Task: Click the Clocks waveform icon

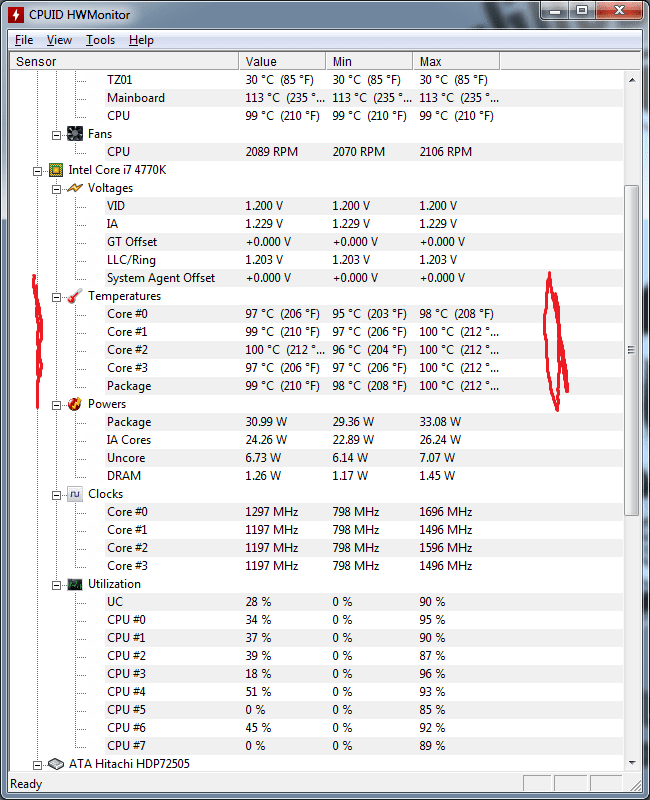Action: [x=75, y=494]
